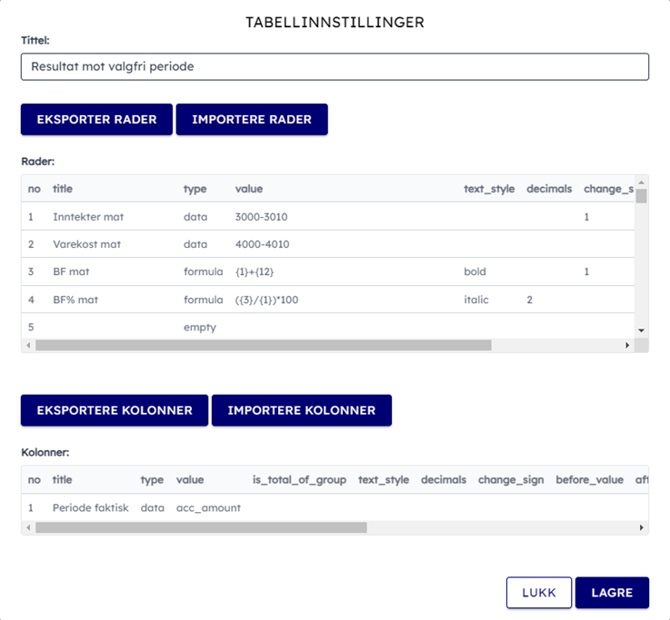This screenshot has width=670, height=620.
Task: Click the IMPORTERE KOLONNER button
Action: click(x=301, y=410)
